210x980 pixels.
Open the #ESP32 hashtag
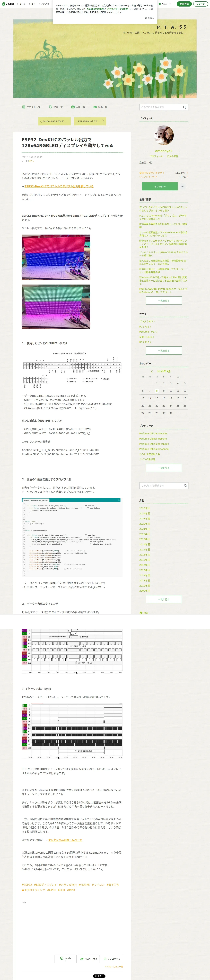(x=27, y=885)
